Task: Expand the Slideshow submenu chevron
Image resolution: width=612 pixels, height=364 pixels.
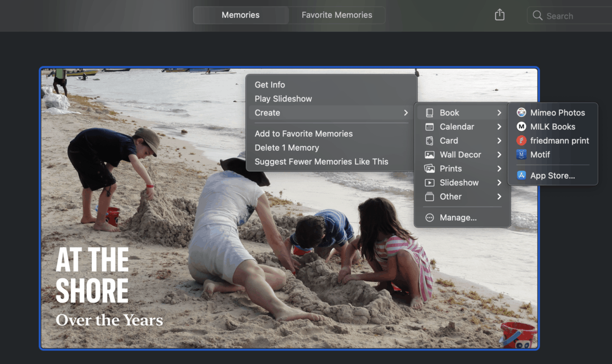Action: (x=499, y=183)
